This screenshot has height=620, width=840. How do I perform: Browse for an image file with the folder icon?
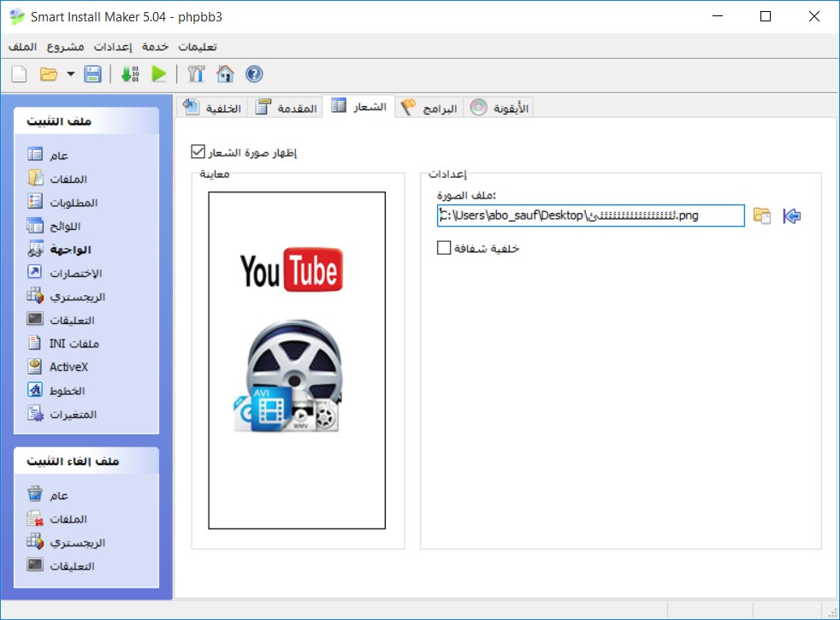tap(762, 216)
